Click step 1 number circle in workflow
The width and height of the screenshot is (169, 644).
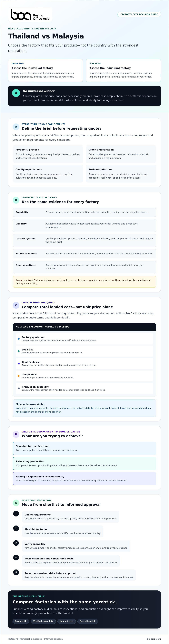tap(16, 514)
